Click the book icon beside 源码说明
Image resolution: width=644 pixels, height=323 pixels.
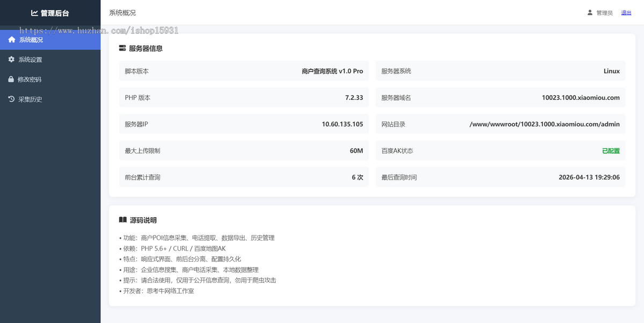123,220
